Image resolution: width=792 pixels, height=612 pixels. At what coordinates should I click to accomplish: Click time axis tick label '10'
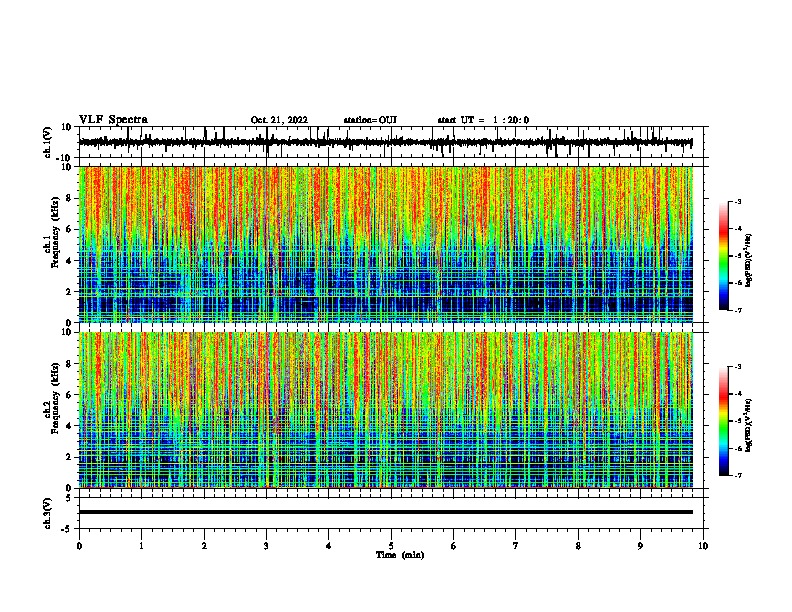[x=703, y=546]
